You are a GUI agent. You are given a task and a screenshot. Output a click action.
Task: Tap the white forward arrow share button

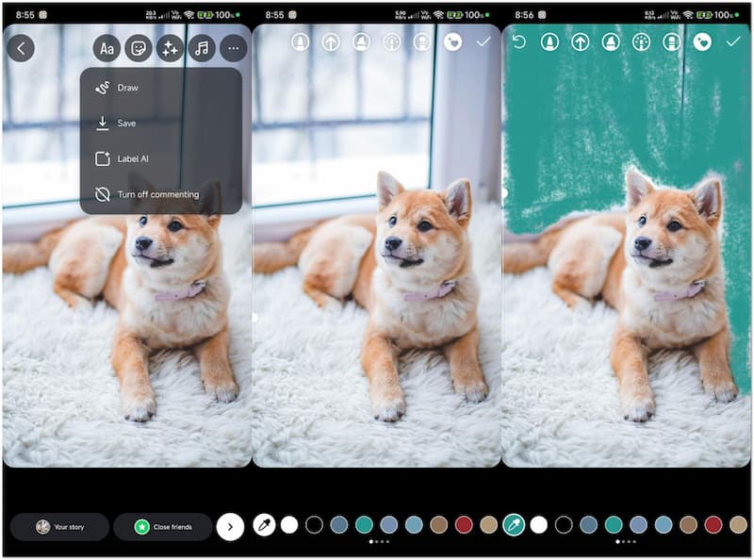click(230, 527)
